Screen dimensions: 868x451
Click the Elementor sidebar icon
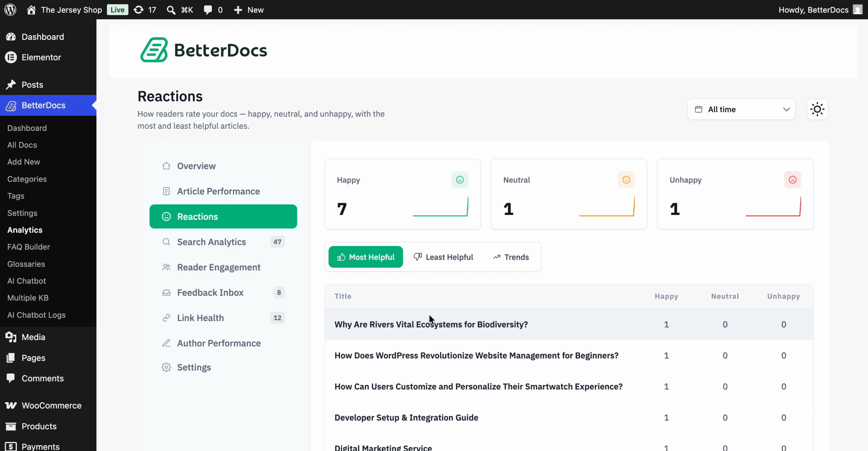pos(11,57)
